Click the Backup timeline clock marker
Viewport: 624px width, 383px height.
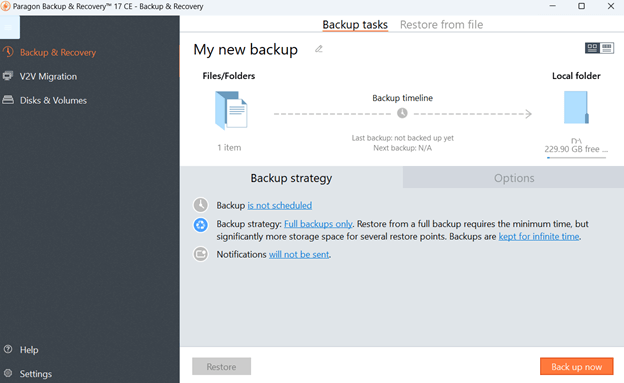pos(402,113)
